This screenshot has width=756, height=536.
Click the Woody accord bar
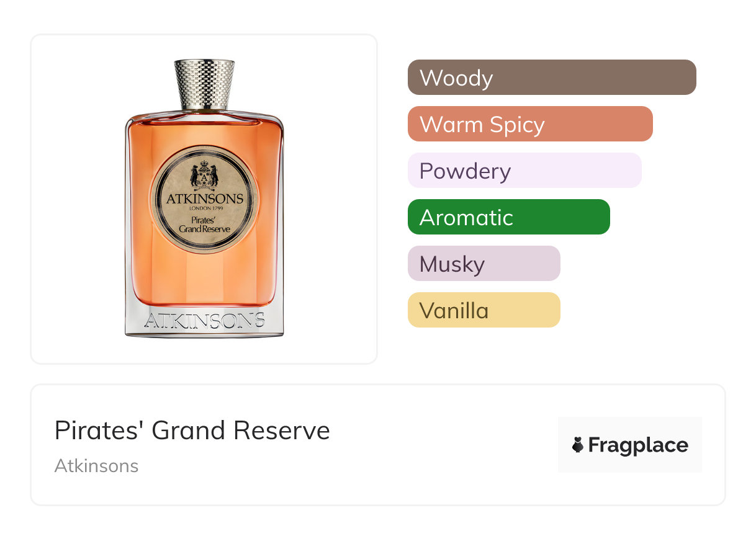pos(552,78)
